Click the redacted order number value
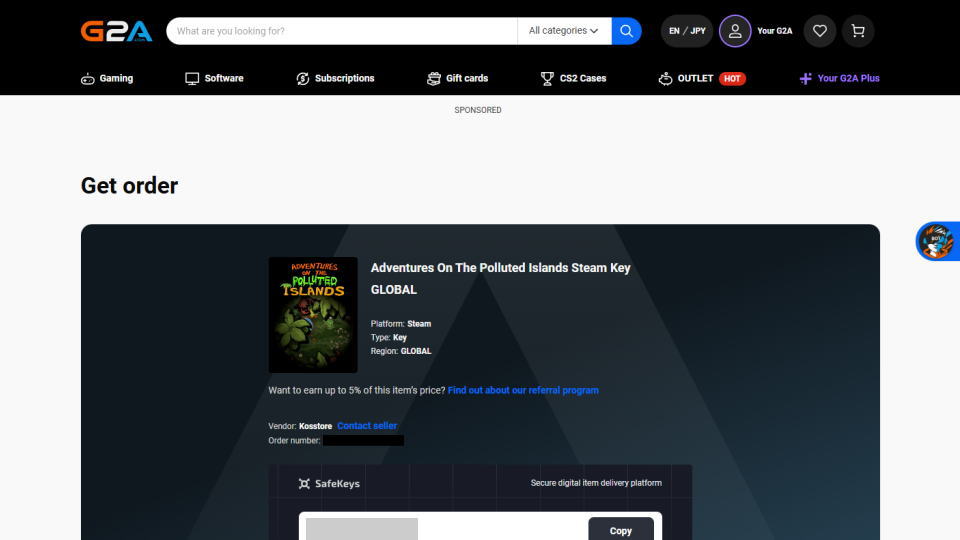960x540 pixels. click(363, 440)
